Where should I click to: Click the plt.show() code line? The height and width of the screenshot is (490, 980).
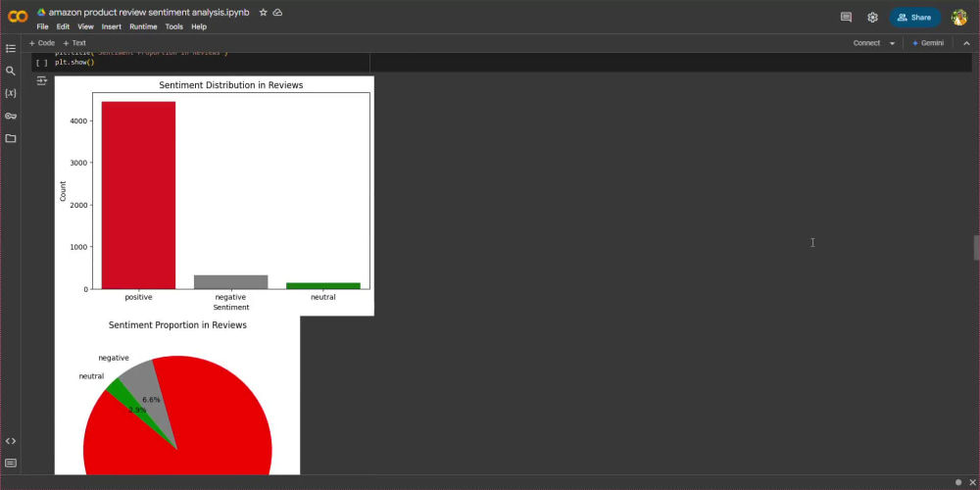tap(74, 63)
